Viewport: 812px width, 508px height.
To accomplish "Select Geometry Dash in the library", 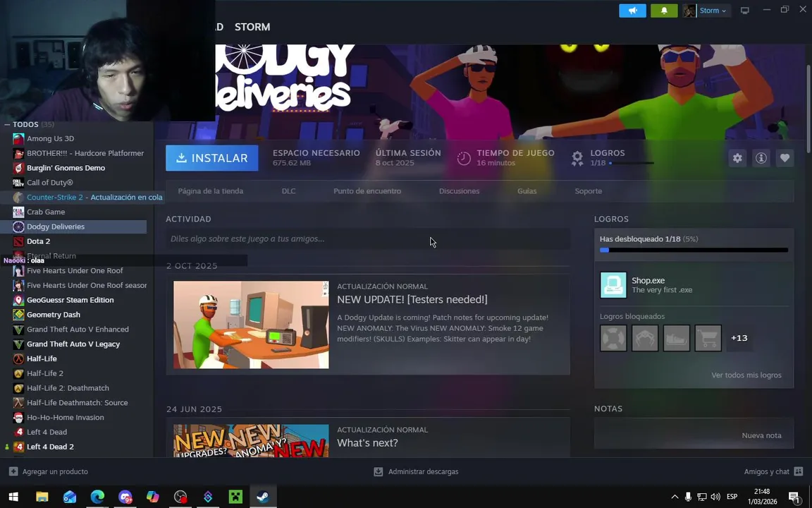I will (54, 315).
